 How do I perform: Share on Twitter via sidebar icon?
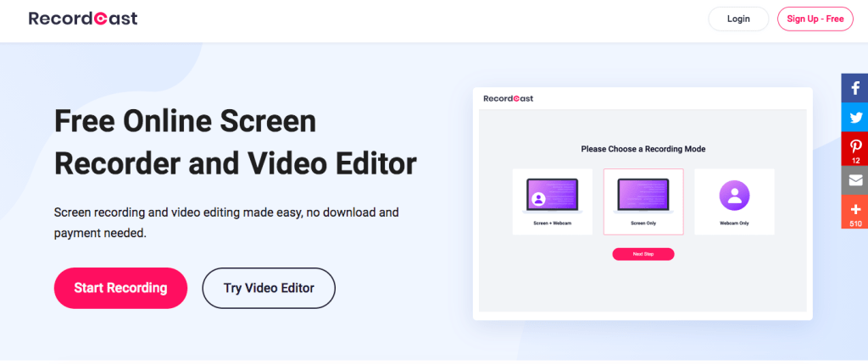[854, 118]
